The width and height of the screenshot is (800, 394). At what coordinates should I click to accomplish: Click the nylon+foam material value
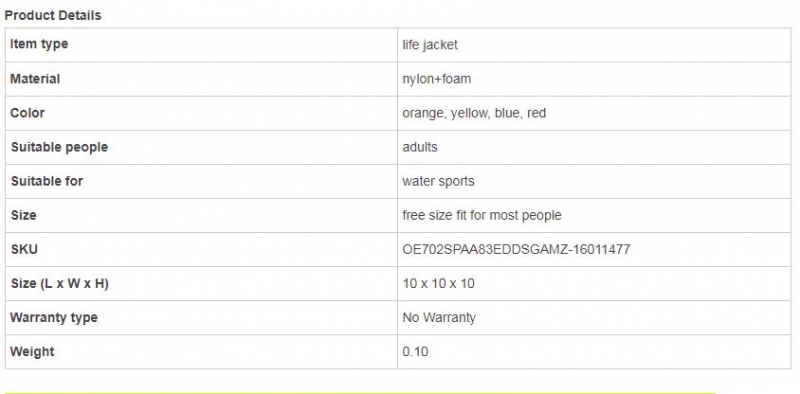pos(436,79)
